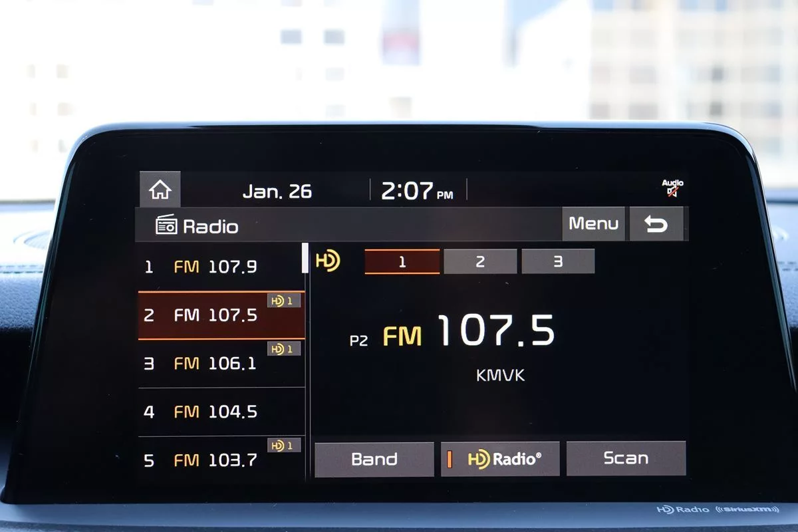Start station Scan
798x532 pixels.
625,458
